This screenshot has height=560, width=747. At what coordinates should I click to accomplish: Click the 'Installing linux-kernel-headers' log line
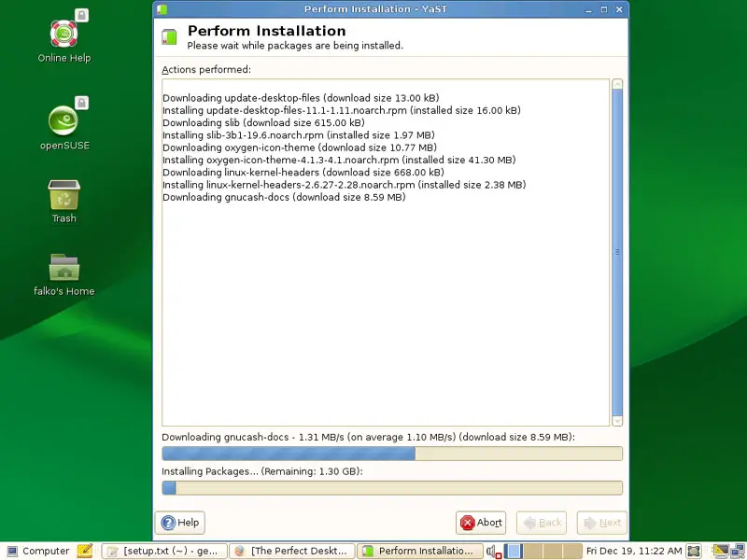point(344,185)
